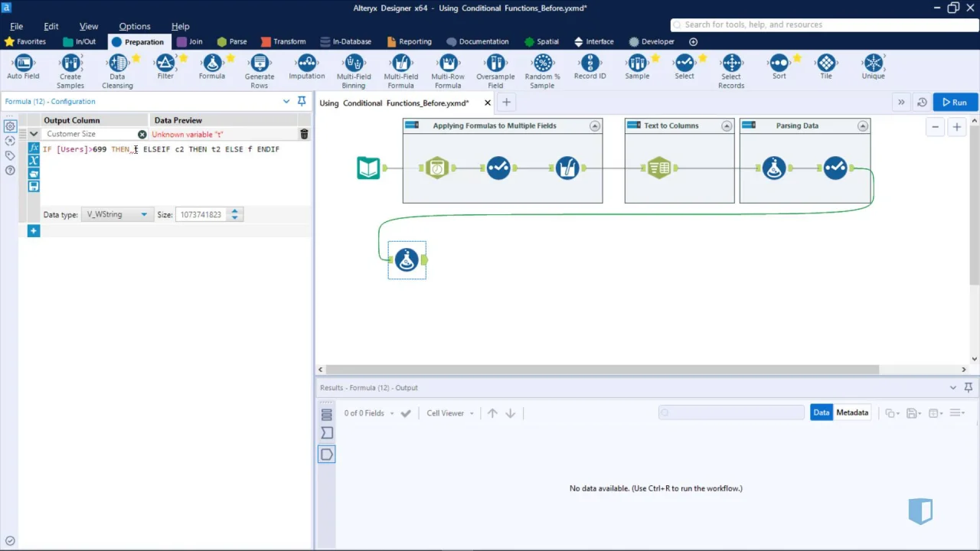Pick the Select Records tool

(731, 72)
